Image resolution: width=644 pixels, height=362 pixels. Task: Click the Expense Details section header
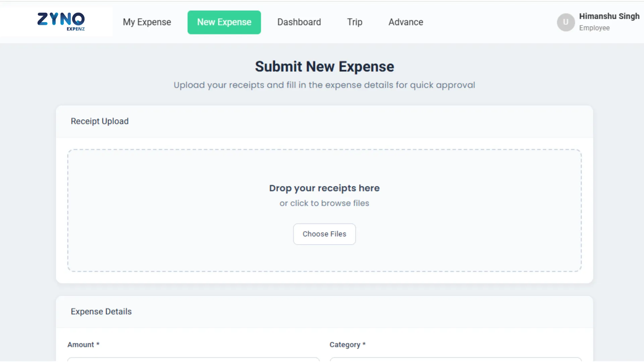[101, 311]
